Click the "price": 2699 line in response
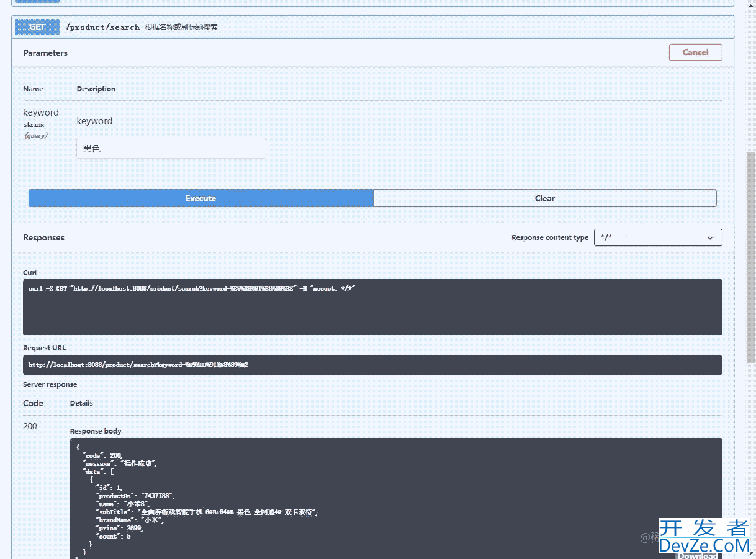 point(120,528)
